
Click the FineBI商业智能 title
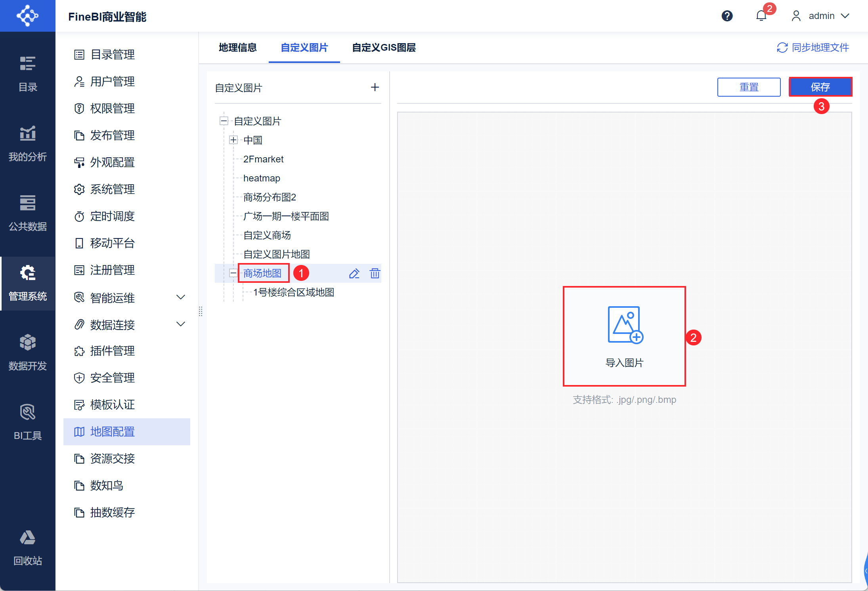pyautogui.click(x=107, y=17)
